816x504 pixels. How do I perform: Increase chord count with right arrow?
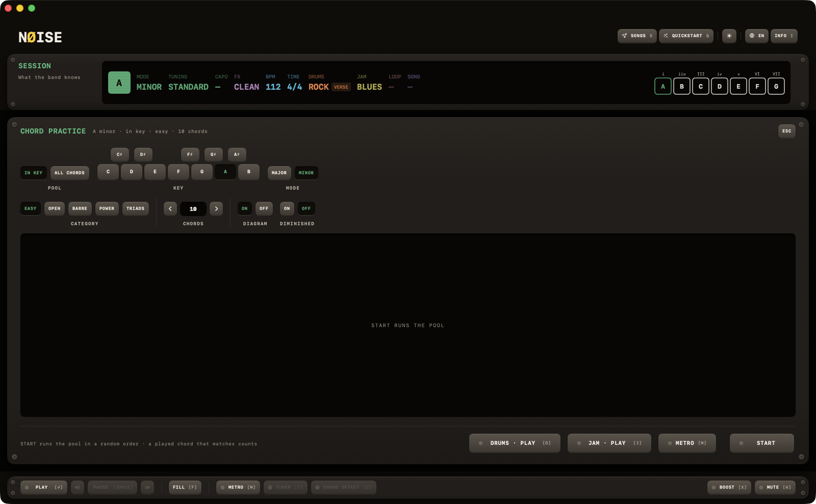(x=216, y=208)
